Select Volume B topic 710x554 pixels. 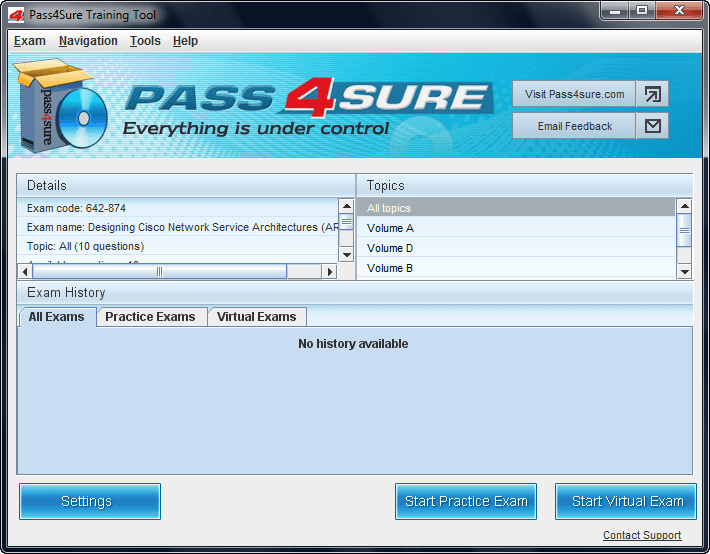point(516,268)
